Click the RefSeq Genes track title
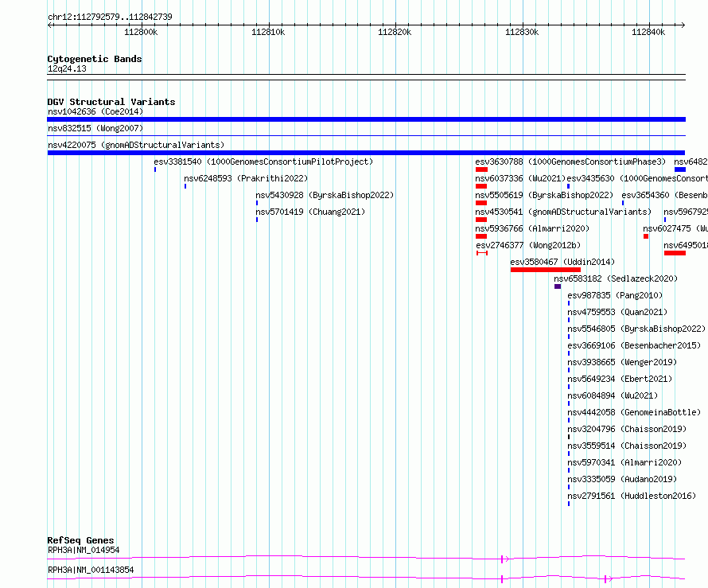This screenshot has height=588, width=708. [80, 540]
